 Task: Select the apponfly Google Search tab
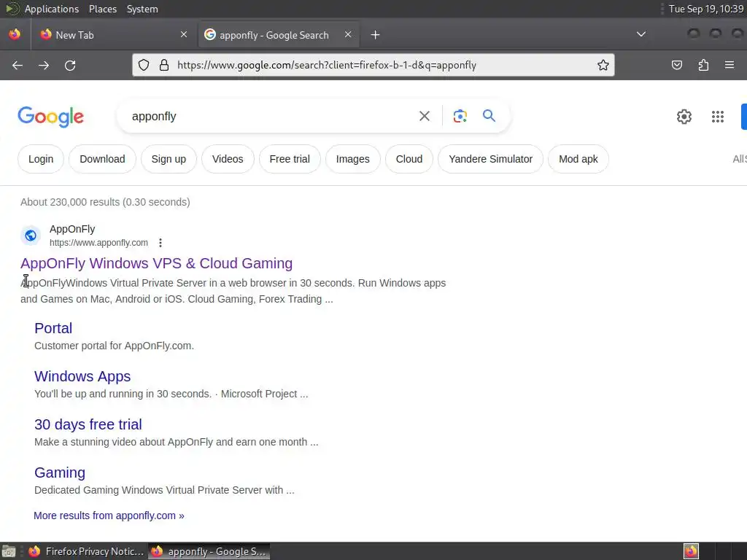pyautogui.click(x=279, y=35)
